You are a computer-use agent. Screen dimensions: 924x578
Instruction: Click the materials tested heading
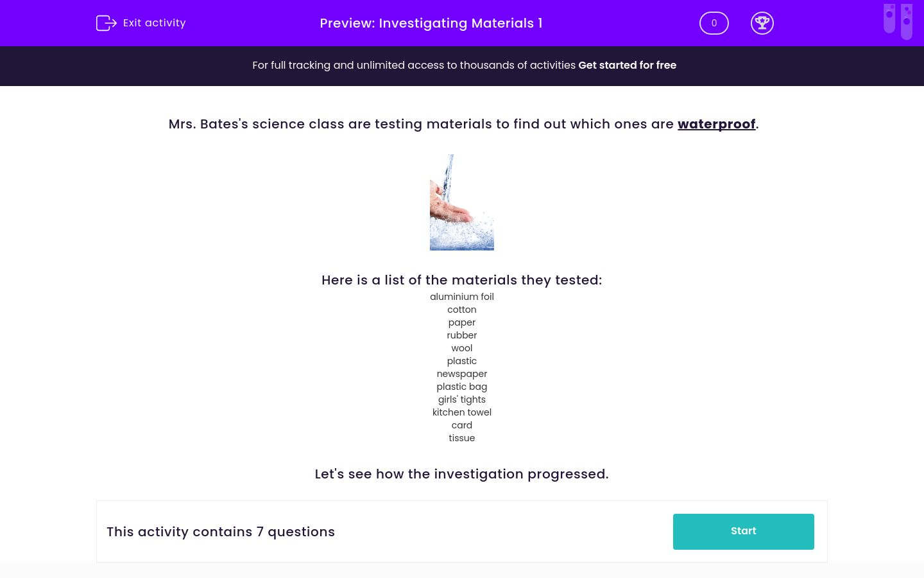pos(461,280)
